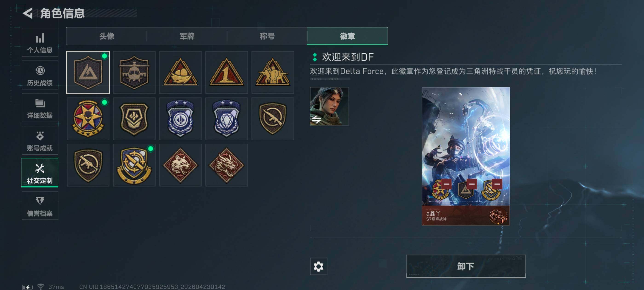Open settings with the gear icon
This screenshot has width=644, height=290.
[x=319, y=267]
